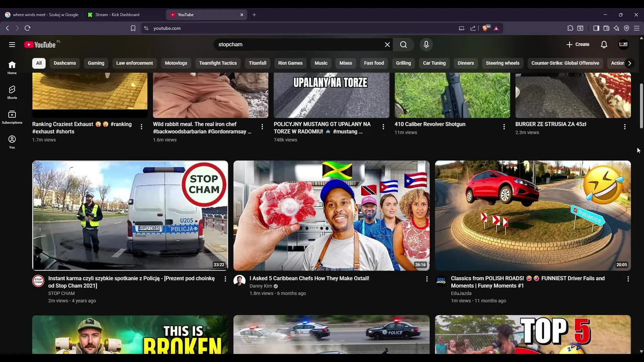Select the Grilling filter chip
This screenshot has height=362, width=644.
pos(404,63)
